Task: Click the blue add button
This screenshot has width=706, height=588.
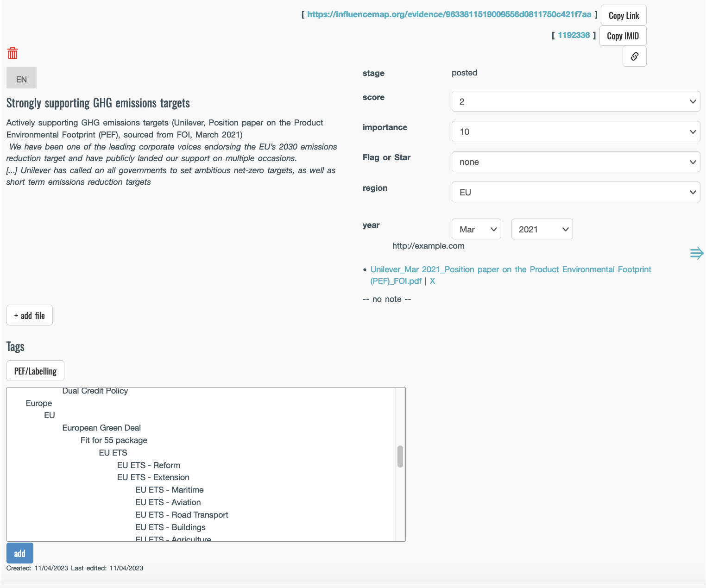Action: click(20, 553)
